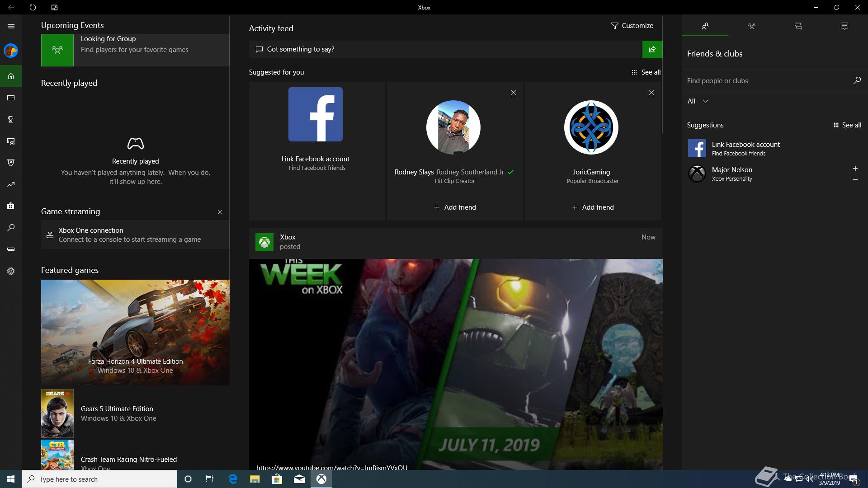Image resolution: width=868 pixels, height=488 pixels.
Task: Switch to the Parties tab icon
Action: click(751, 26)
